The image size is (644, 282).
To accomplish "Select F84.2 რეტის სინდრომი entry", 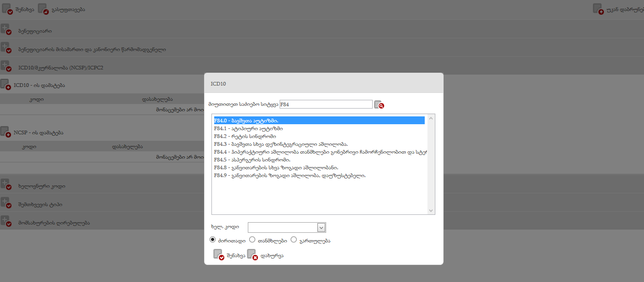I will pyautogui.click(x=245, y=137).
